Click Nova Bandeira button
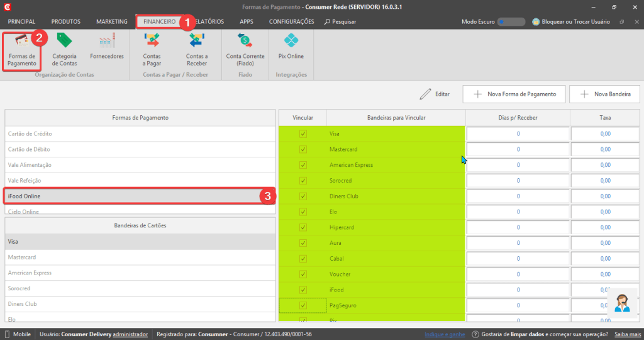This screenshot has height=340, width=644. click(604, 94)
